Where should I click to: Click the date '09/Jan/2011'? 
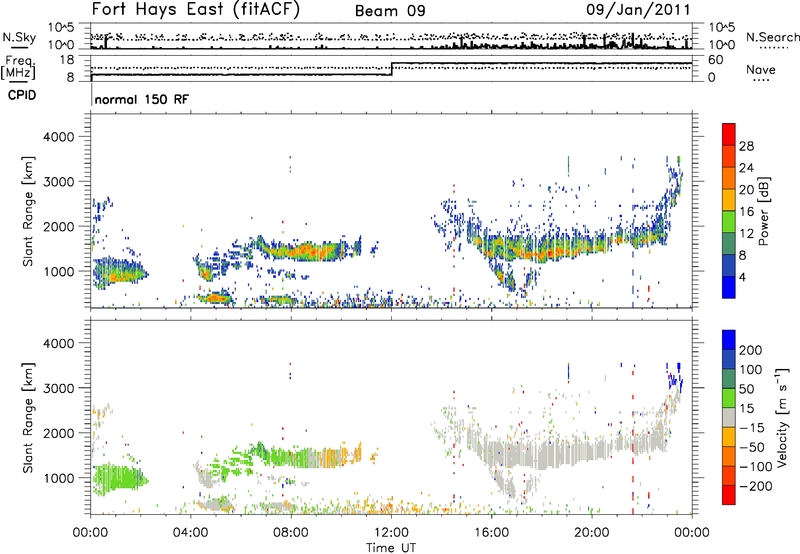pyautogui.click(x=638, y=10)
